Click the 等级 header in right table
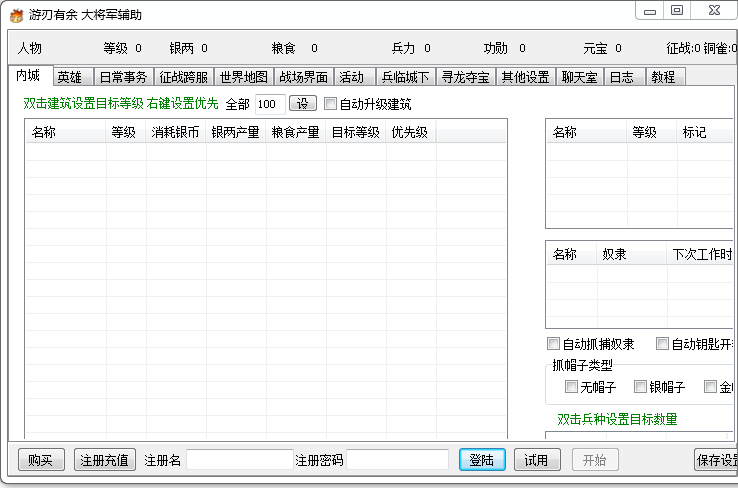The image size is (738, 488). click(651, 132)
